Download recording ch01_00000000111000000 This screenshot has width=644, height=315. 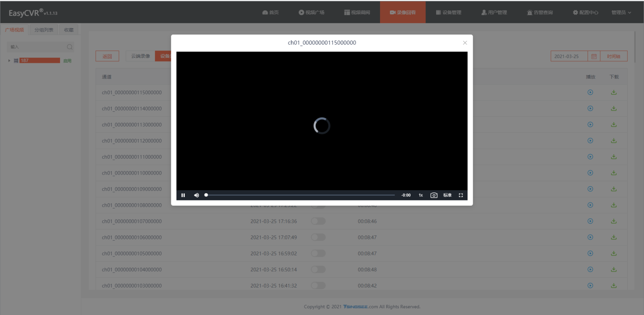(614, 157)
